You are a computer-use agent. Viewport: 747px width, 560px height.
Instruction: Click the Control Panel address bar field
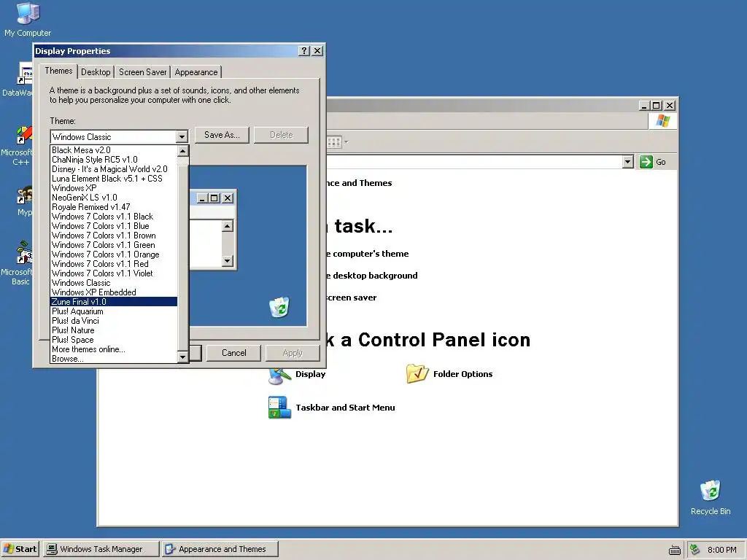click(x=474, y=162)
